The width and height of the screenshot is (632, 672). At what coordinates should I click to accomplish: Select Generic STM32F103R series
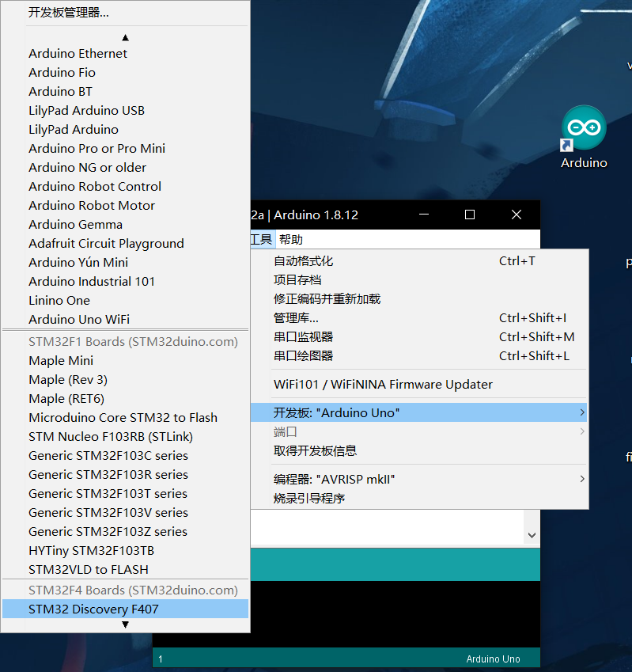(x=125, y=474)
